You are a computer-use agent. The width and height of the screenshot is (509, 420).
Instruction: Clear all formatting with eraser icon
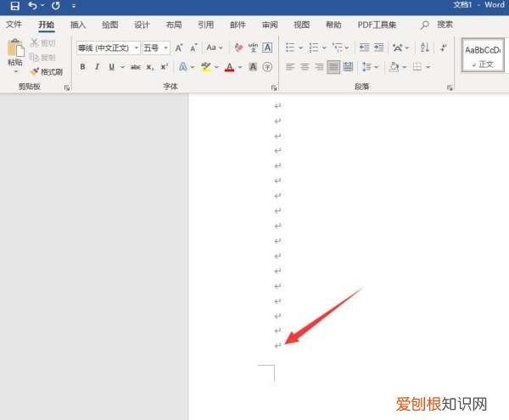(x=238, y=48)
